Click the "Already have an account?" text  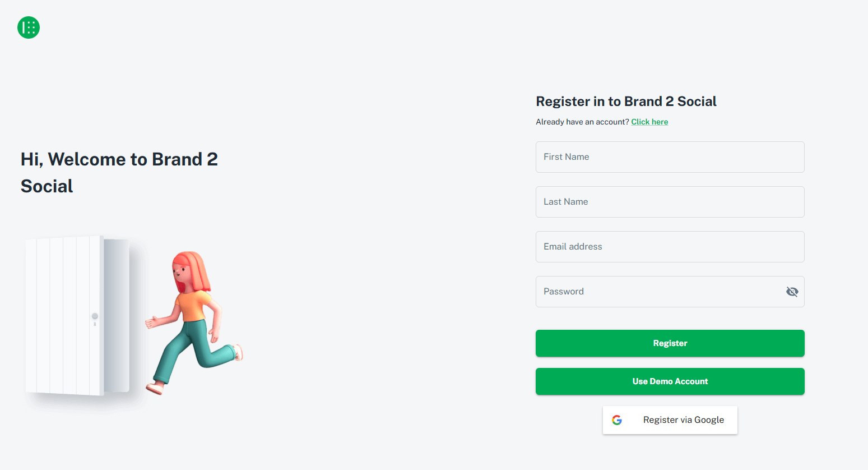click(x=582, y=122)
